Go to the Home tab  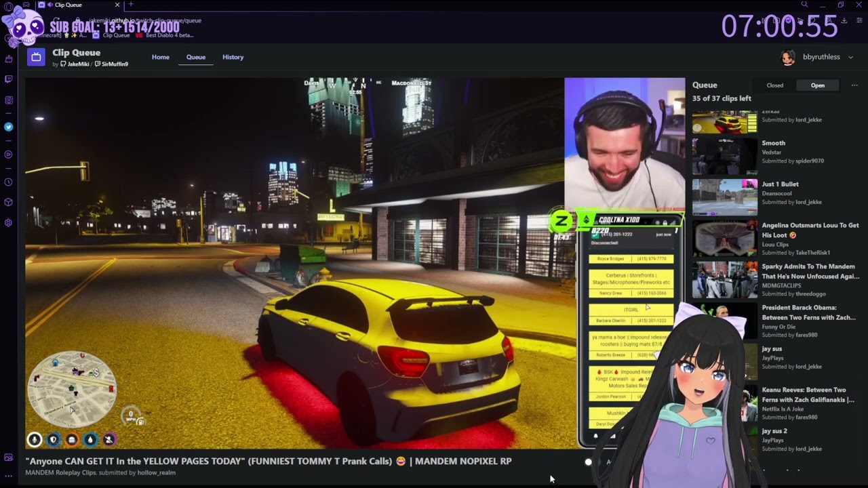click(x=161, y=57)
